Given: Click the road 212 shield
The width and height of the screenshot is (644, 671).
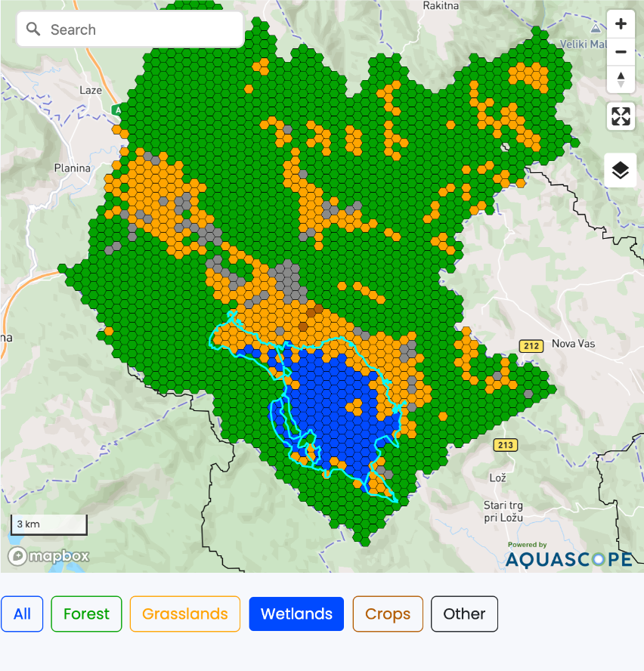Looking at the screenshot, I should coord(531,346).
